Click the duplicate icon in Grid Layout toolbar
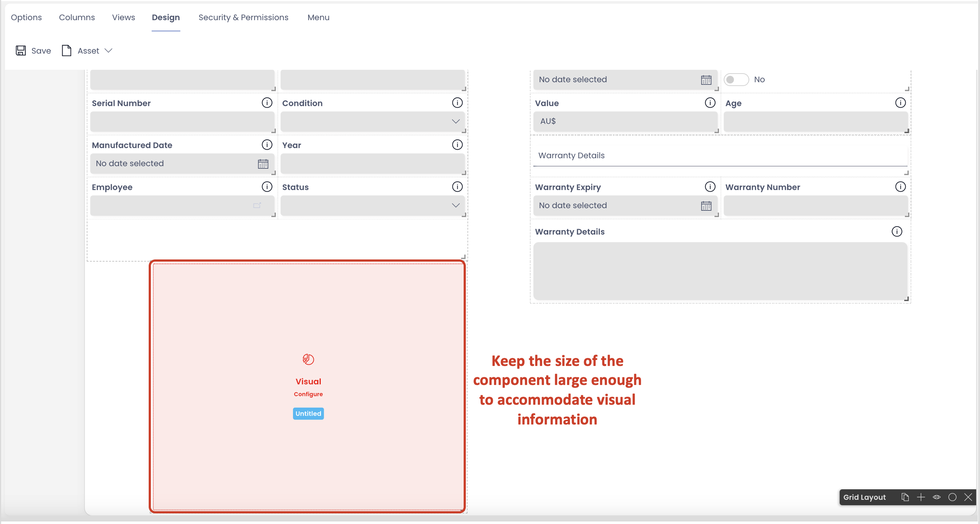The height and width of the screenshot is (524, 980). click(x=905, y=497)
